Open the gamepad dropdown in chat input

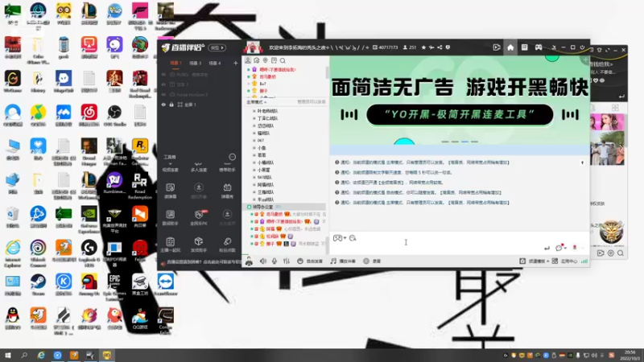pos(339,238)
